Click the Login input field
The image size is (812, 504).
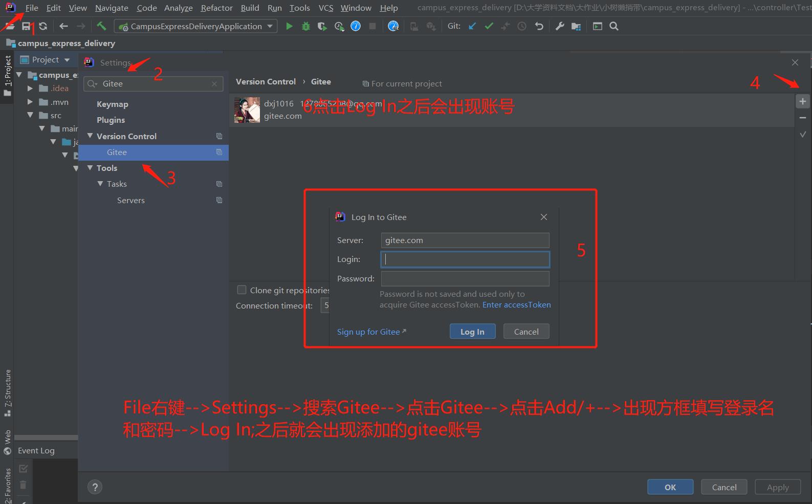pyautogui.click(x=465, y=259)
